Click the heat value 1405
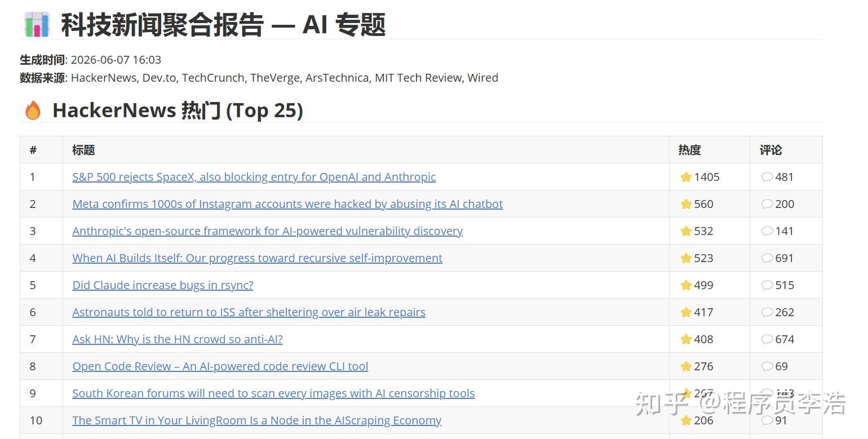 pos(707,177)
